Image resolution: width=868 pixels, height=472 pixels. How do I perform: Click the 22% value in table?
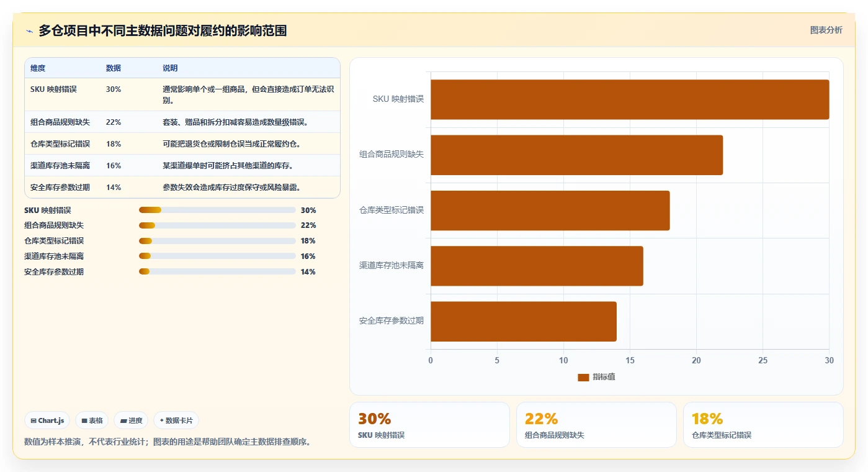tap(114, 122)
